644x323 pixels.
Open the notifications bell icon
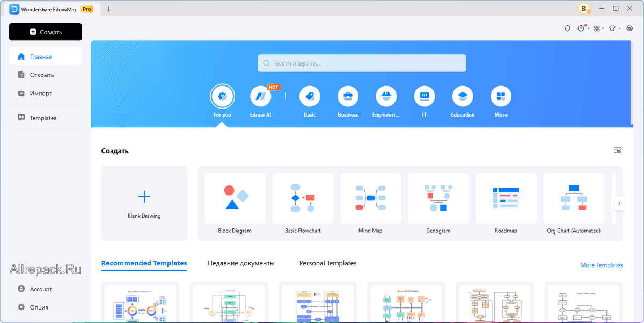coord(567,28)
